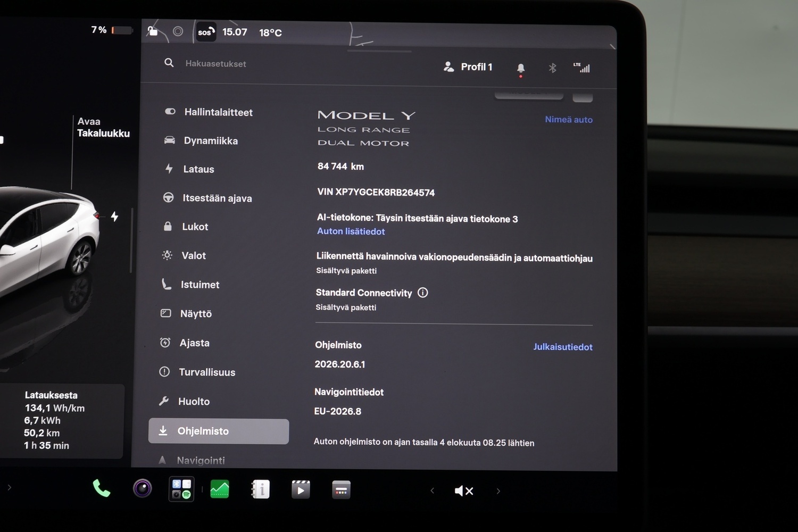Open notifications with the bell icon
This screenshot has width=798, height=532.
[x=521, y=68]
